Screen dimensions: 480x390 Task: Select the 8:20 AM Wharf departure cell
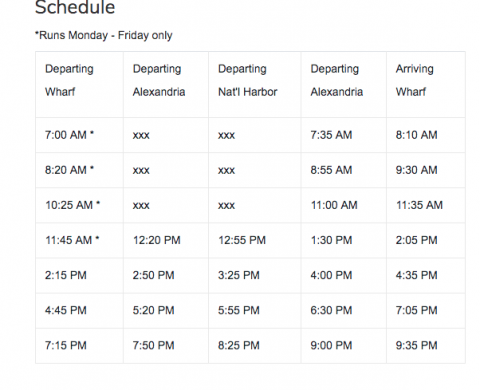79,170
